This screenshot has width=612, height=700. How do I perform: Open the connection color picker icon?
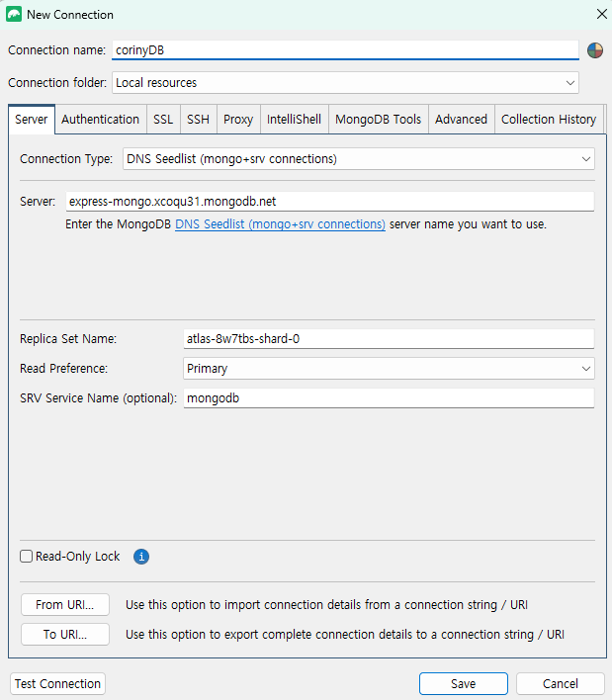594,50
